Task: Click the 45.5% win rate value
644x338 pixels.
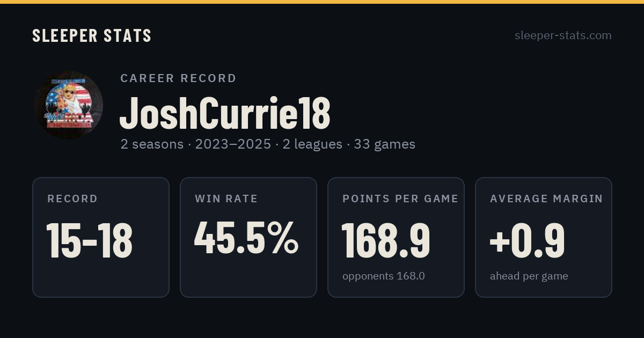Action: coord(246,238)
